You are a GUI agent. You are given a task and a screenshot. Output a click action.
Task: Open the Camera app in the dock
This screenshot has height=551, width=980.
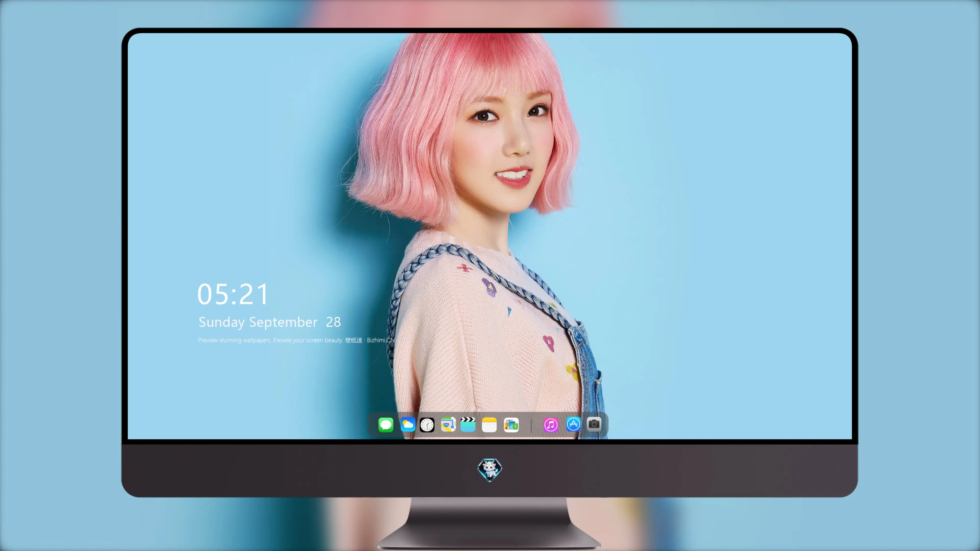594,424
